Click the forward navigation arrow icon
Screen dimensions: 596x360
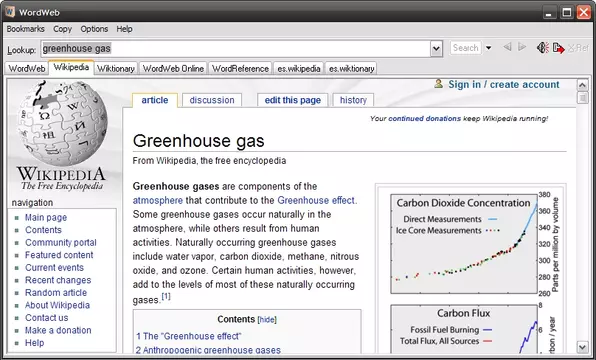click(522, 47)
